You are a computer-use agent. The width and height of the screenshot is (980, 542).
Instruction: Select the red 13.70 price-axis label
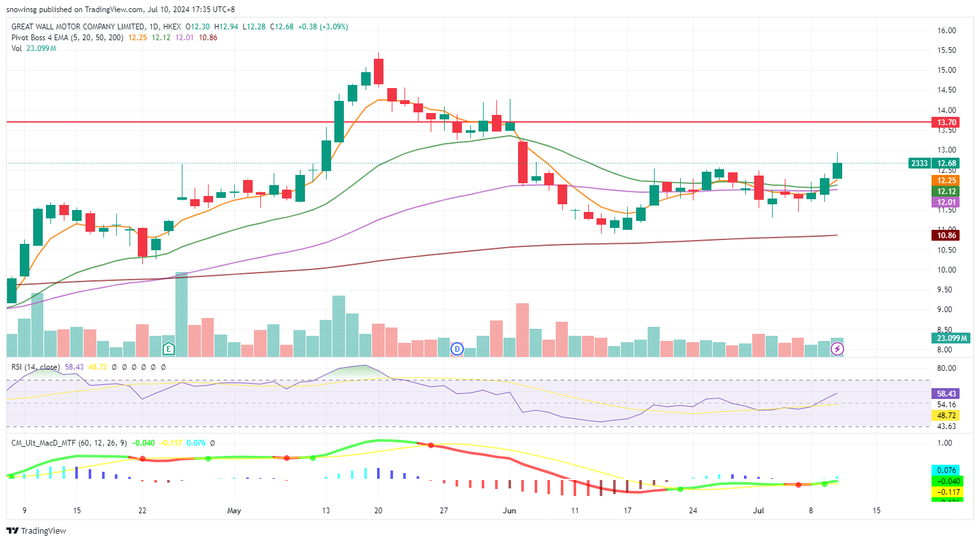click(x=946, y=122)
